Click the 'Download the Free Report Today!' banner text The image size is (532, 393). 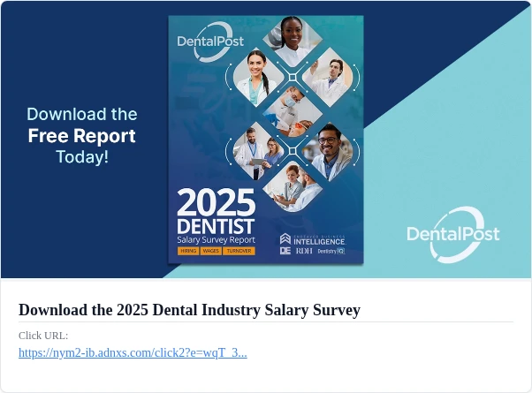pos(82,135)
